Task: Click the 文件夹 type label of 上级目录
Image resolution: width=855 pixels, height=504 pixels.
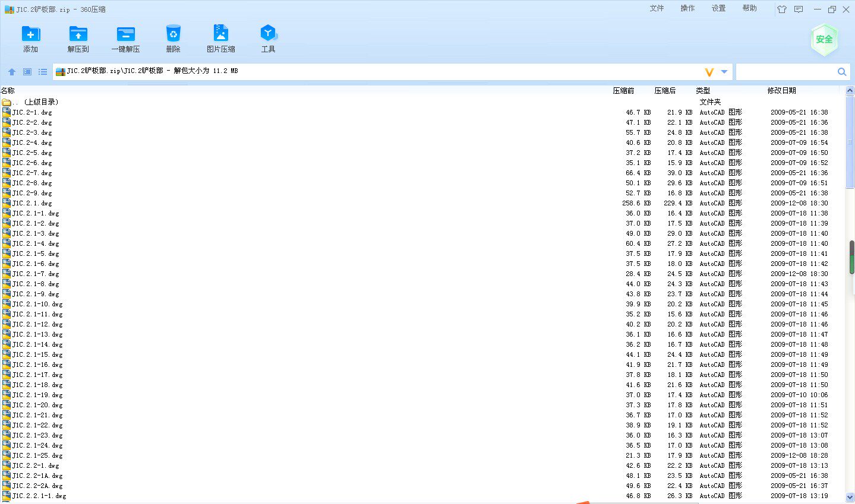Action: pyautogui.click(x=710, y=102)
